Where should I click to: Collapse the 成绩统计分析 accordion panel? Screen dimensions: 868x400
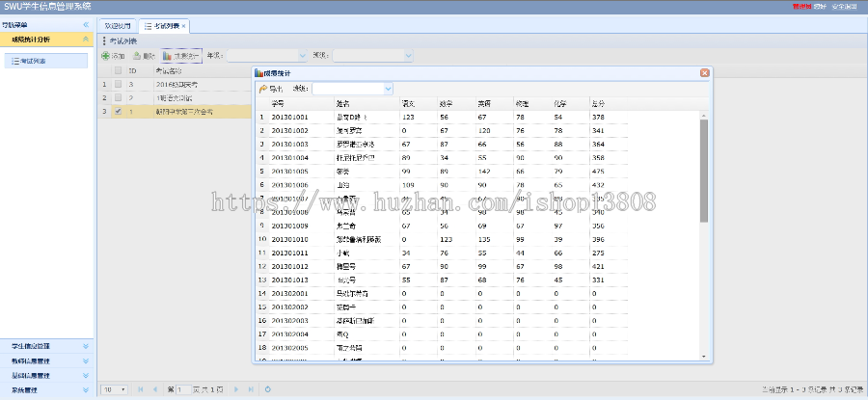click(85, 40)
